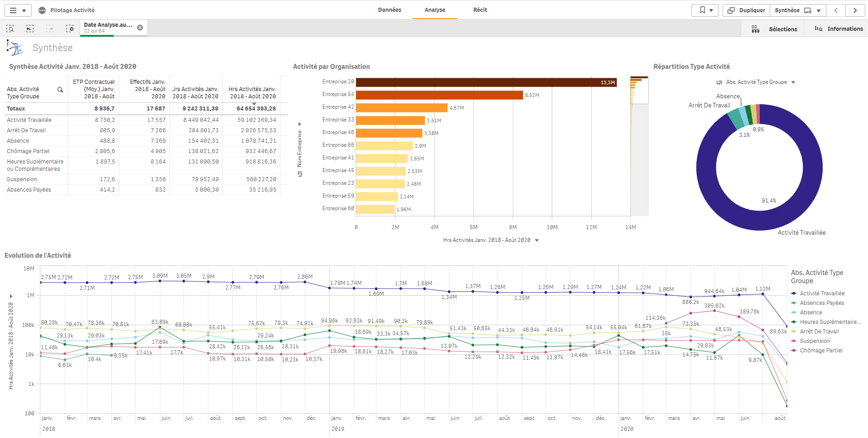Switch to the Récit tab

click(x=480, y=10)
